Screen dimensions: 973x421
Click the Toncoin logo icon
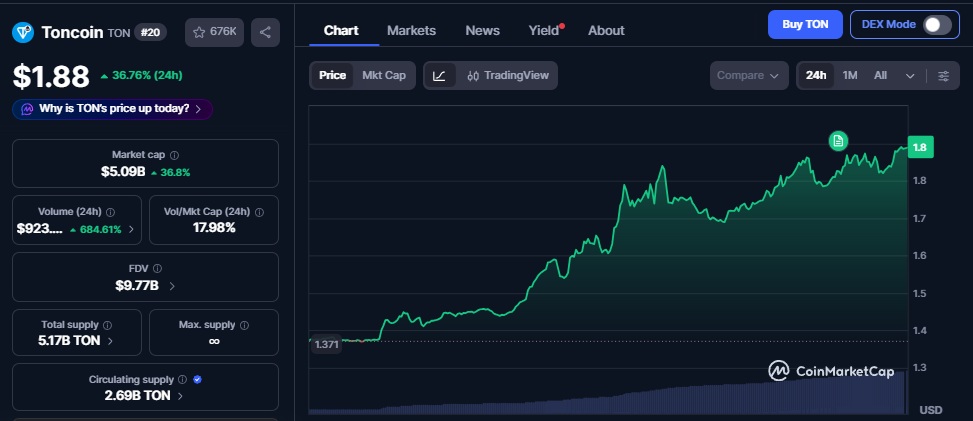point(23,32)
